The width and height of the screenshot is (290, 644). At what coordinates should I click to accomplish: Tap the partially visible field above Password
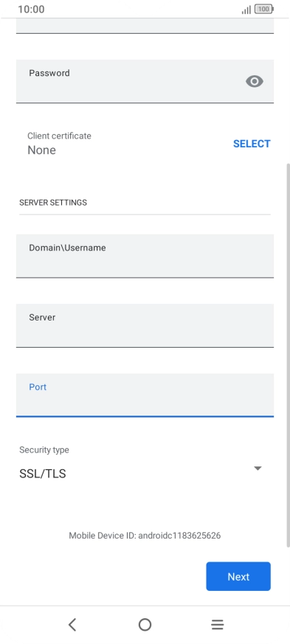(x=145, y=26)
